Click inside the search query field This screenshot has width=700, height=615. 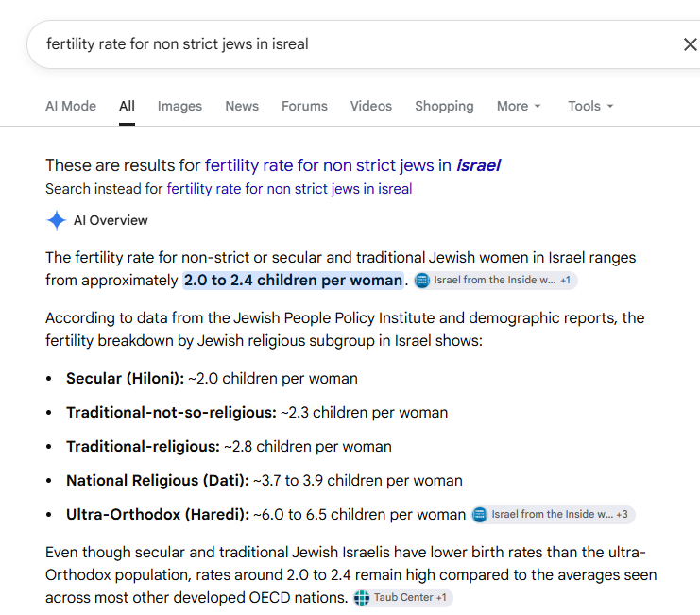pyautogui.click(x=352, y=44)
